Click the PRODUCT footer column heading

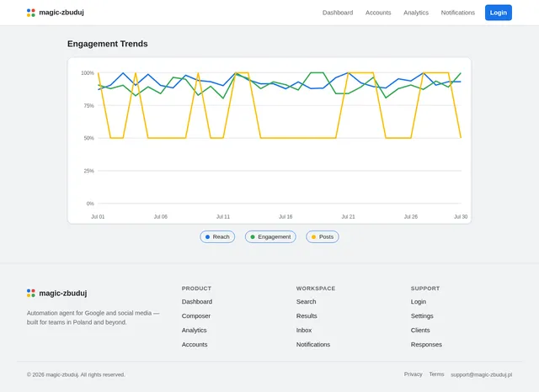(x=196, y=289)
